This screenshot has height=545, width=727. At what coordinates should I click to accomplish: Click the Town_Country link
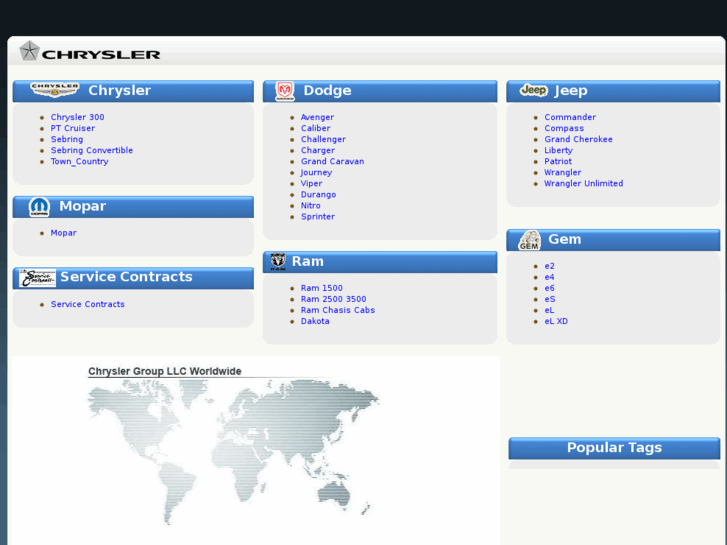(79, 162)
